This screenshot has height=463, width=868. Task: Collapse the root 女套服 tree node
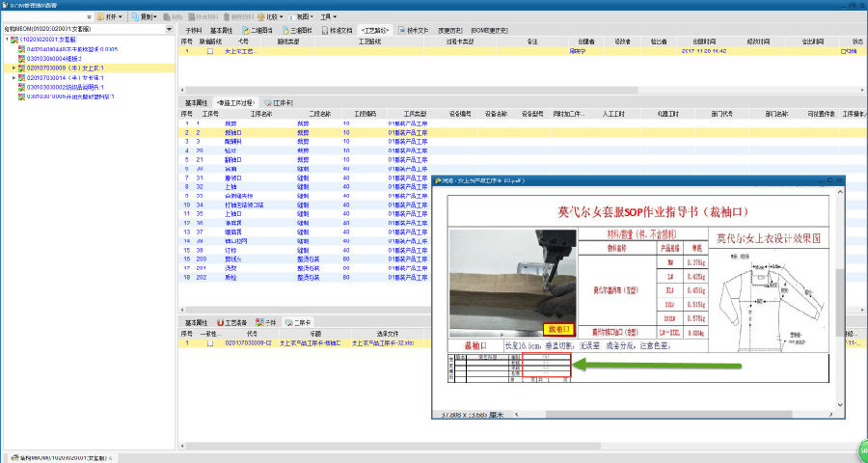[6, 40]
